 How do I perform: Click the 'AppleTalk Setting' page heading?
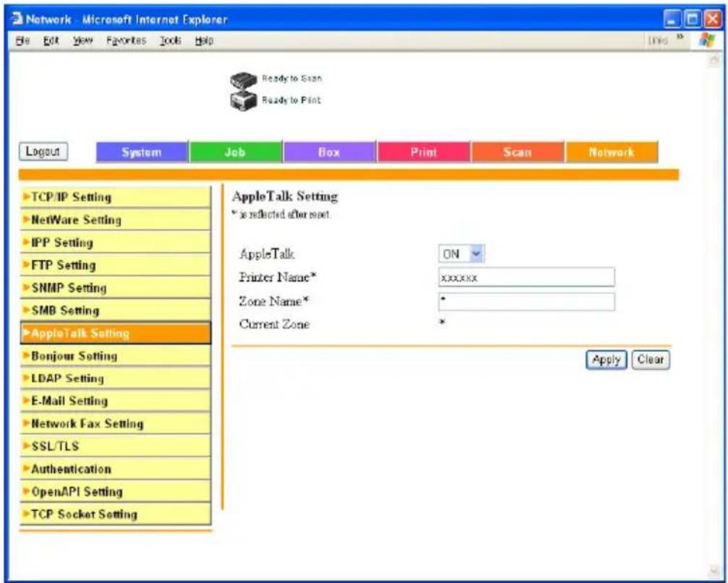285,197
